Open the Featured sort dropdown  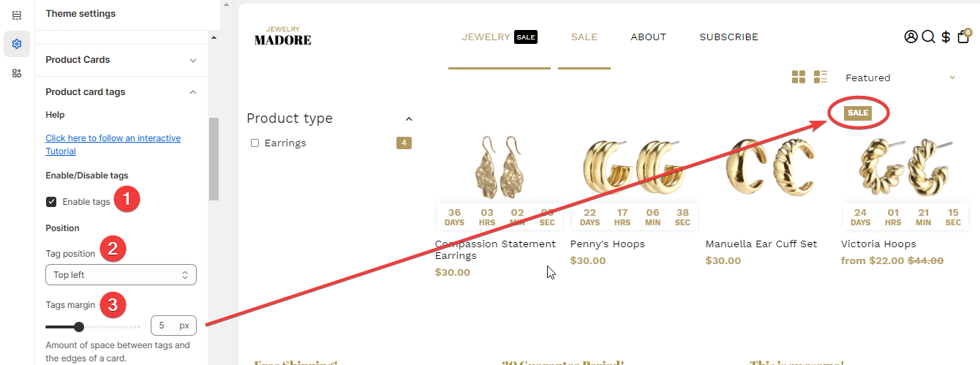[900, 78]
